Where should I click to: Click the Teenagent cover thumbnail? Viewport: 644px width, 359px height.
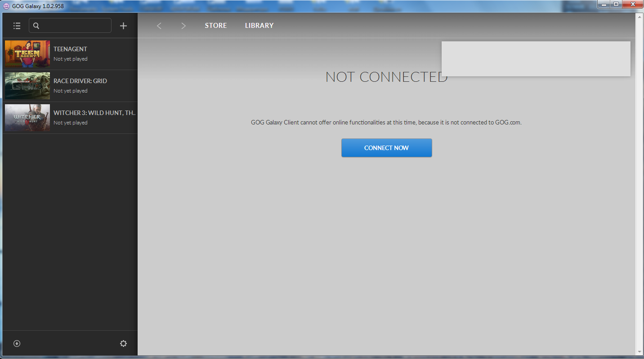(27, 54)
